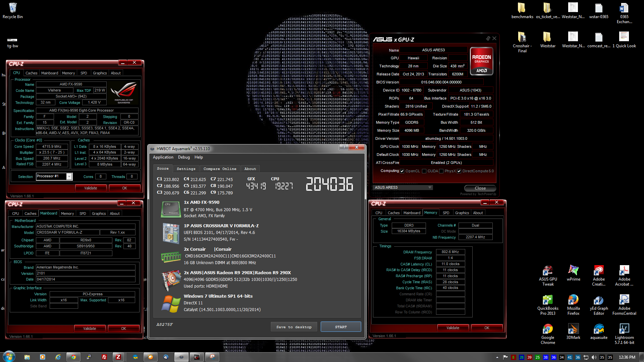Open Graphics tab in the Mainboard CPU-Z window

(99, 214)
